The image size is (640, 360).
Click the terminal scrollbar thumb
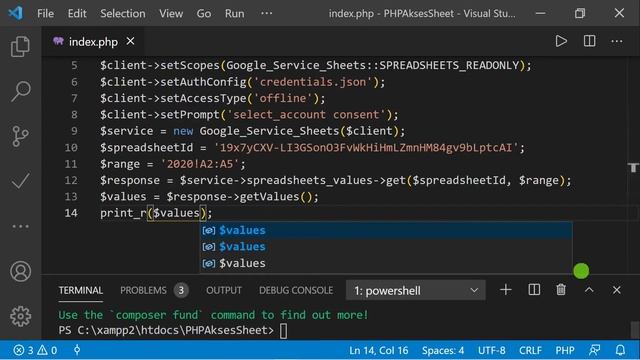[x=635, y=330]
